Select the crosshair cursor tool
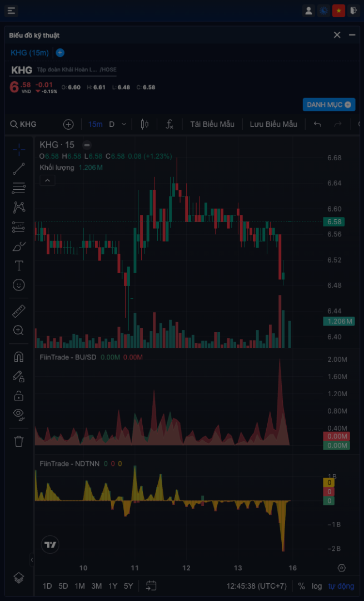 coord(19,150)
